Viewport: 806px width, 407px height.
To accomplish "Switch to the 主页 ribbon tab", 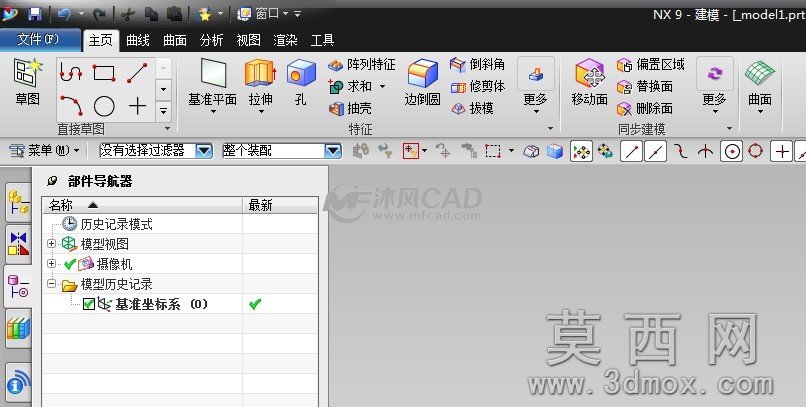I will 100,40.
